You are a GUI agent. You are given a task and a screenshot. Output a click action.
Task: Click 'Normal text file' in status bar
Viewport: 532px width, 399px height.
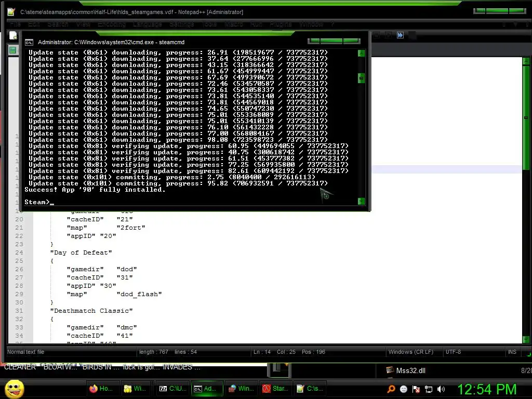26,352
